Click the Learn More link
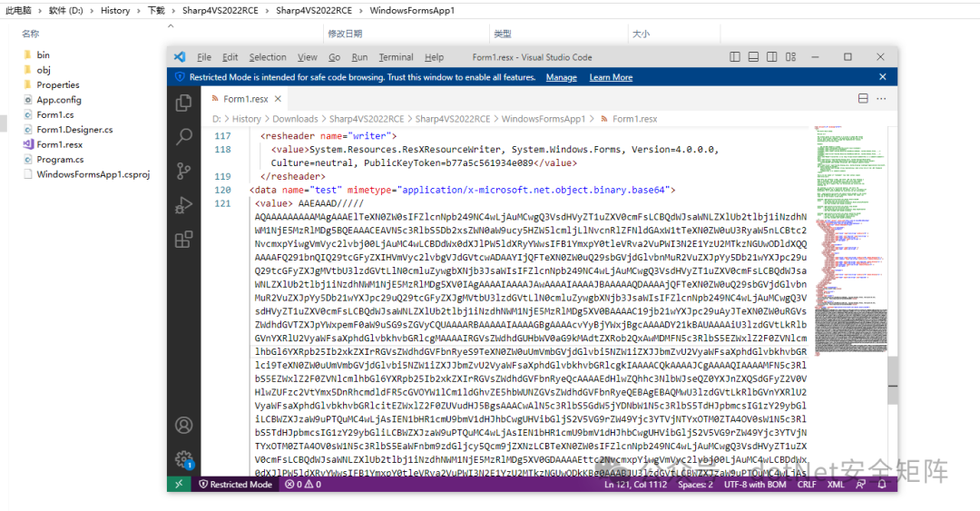This screenshot has height=511, width=980. pyautogui.click(x=611, y=77)
